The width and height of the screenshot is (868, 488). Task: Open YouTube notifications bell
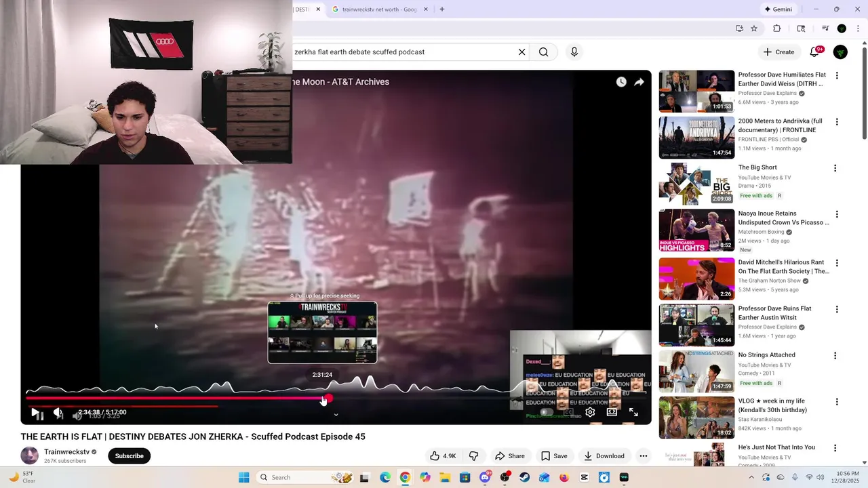point(815,52)
